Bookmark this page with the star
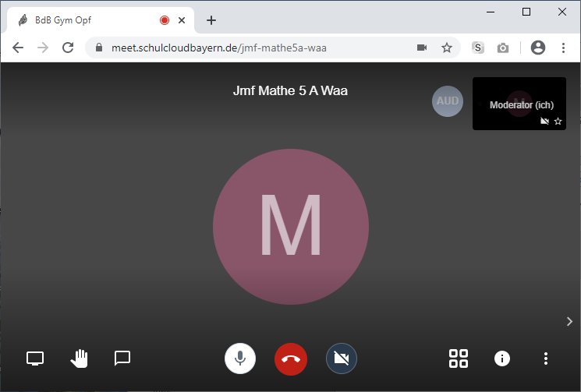 coord(447,48)
